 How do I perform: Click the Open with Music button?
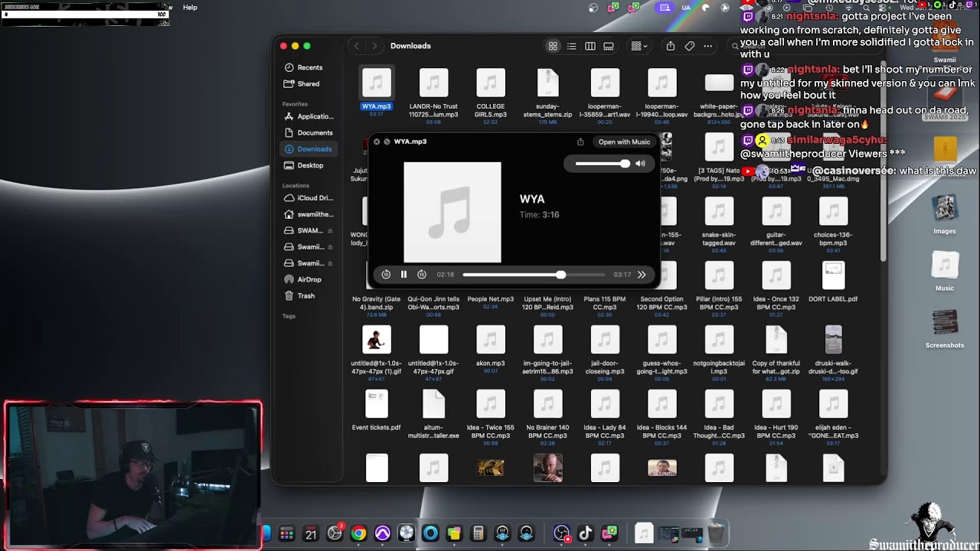pos(624,142)
